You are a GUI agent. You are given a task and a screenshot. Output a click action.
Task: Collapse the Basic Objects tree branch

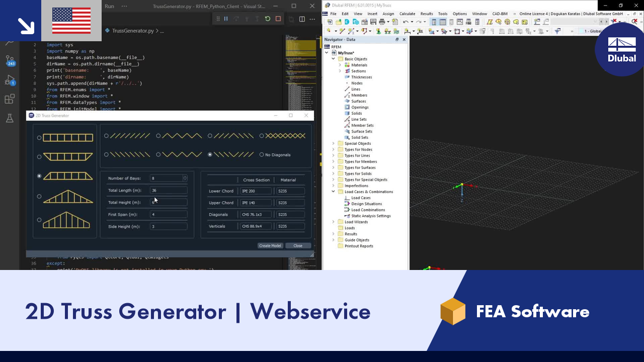[333, 59]
